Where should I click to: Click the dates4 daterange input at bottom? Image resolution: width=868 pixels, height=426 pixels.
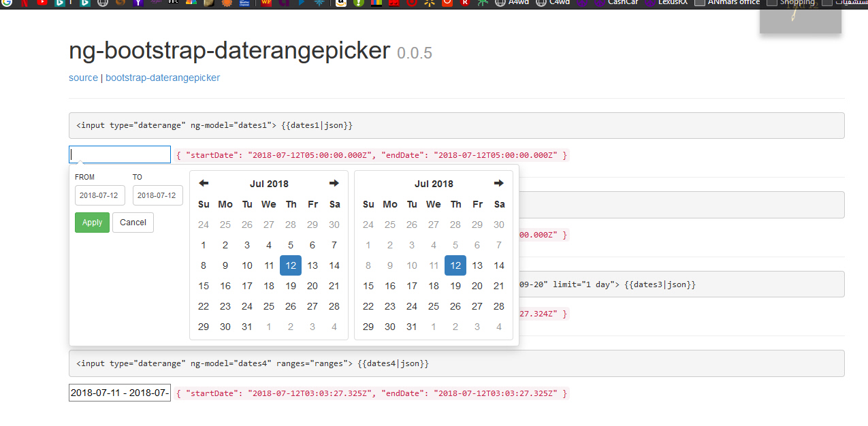tap(120, 393)
